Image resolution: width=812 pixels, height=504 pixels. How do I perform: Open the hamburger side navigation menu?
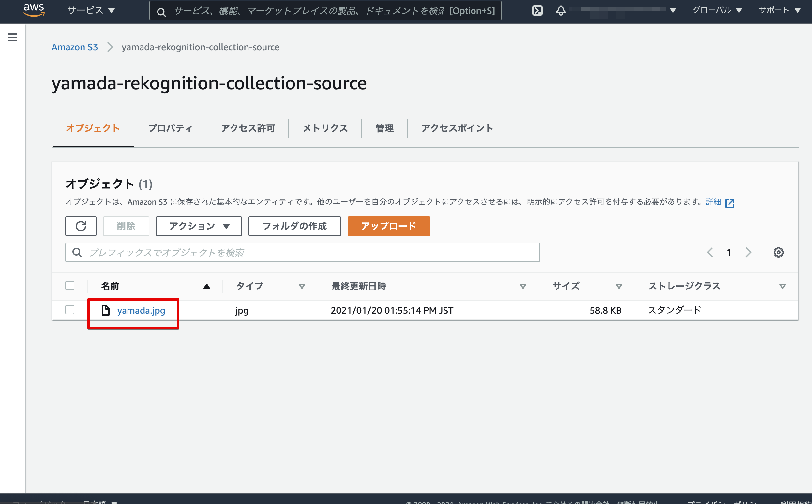coord(12,37)
